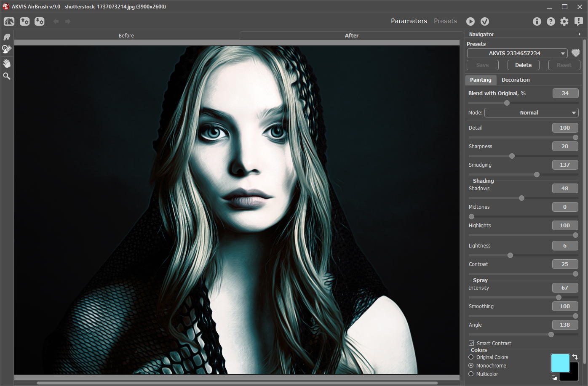Click the Run processing play button
This screenshot has height=386, width=588.
tap(470, 21)
